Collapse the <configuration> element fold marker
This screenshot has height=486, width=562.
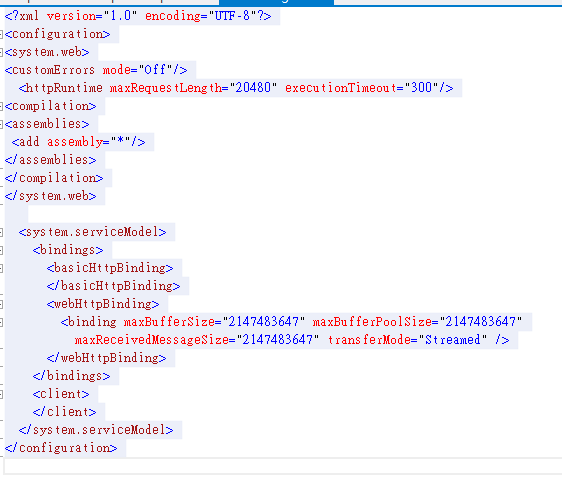point(1,34)
